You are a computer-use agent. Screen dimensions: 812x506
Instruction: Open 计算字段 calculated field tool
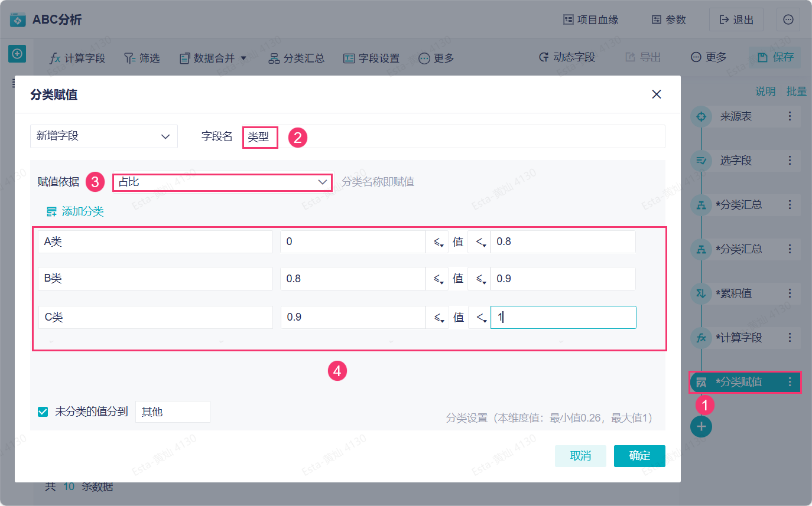[x=77, y=58]
